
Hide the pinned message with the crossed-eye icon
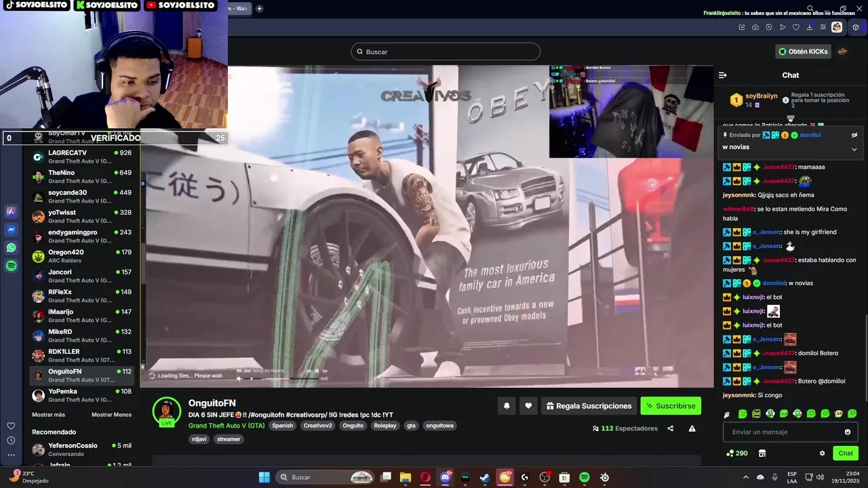(x=854, y=135)
